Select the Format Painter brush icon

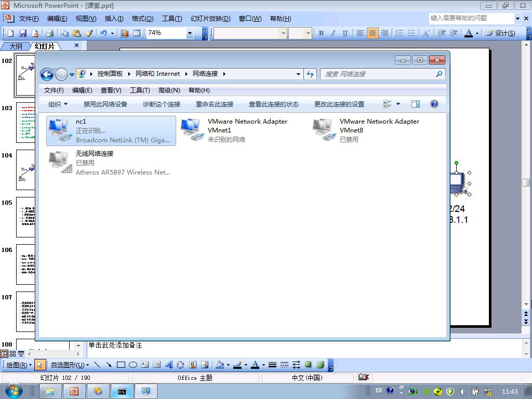89,33
